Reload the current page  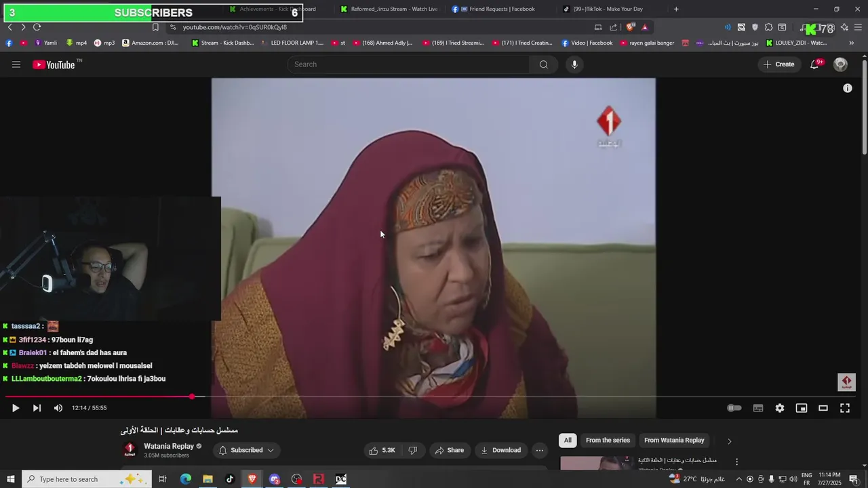tap(37, 27)
